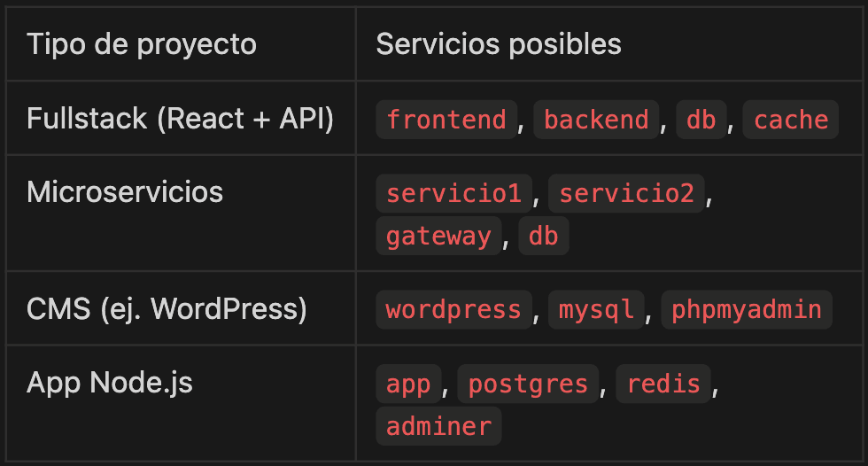Click the db tag in Fullstack row
The image size is (868, 466).
pyautogui.click(x=701, y=120)
